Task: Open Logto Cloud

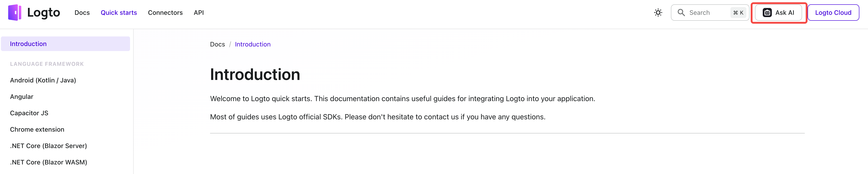Action: pyautogui.click(x=833, y=13)
